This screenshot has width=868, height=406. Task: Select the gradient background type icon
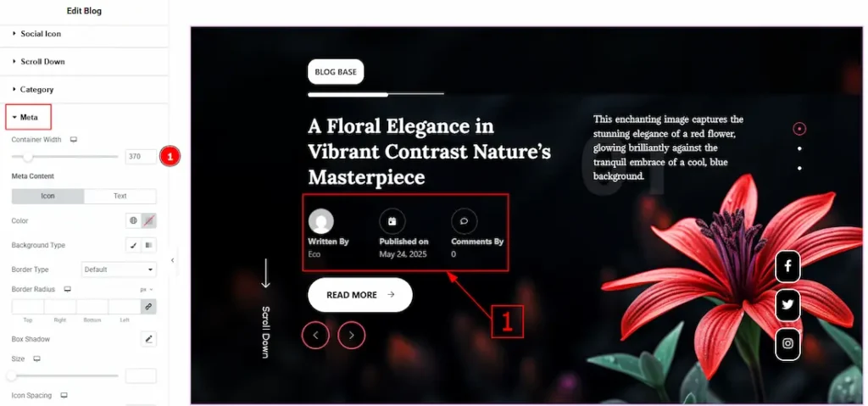148,246
